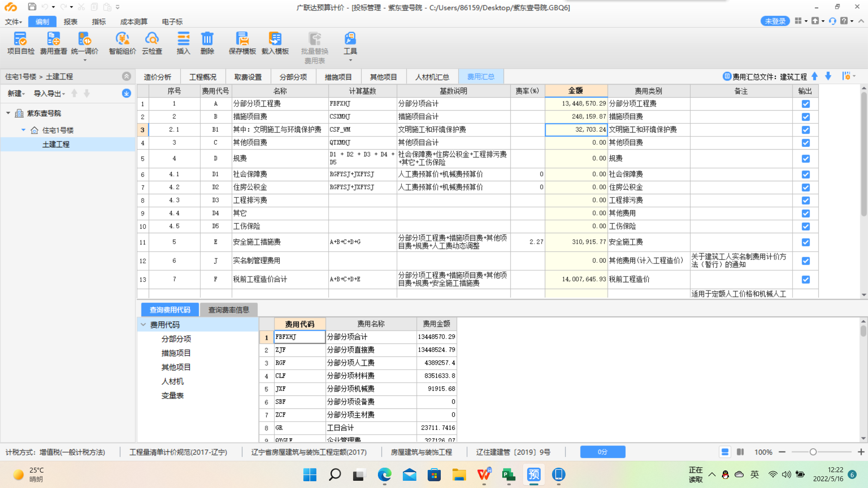The image size is (868, 488).
Task: Open the 分部分项 tab
Action: 293,77
